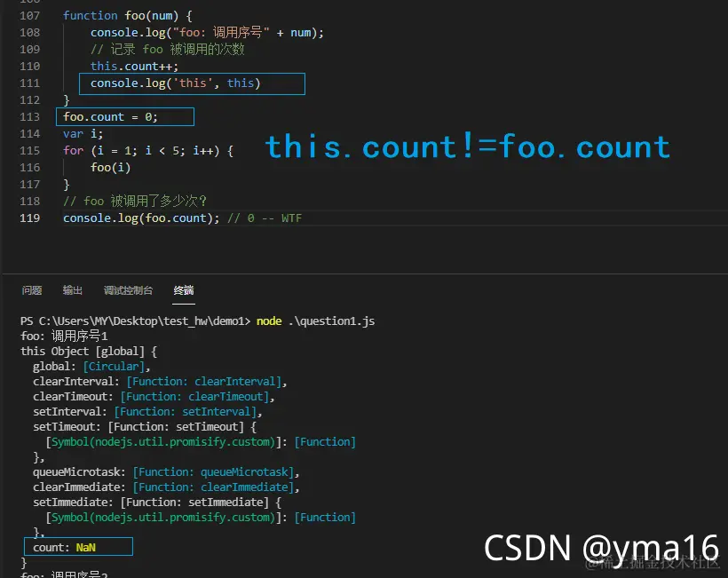Image resolution: width=728 pixels, height=578 pixels.
Task: Click the 'queueMicrotask:' output line
Action: 166,472
